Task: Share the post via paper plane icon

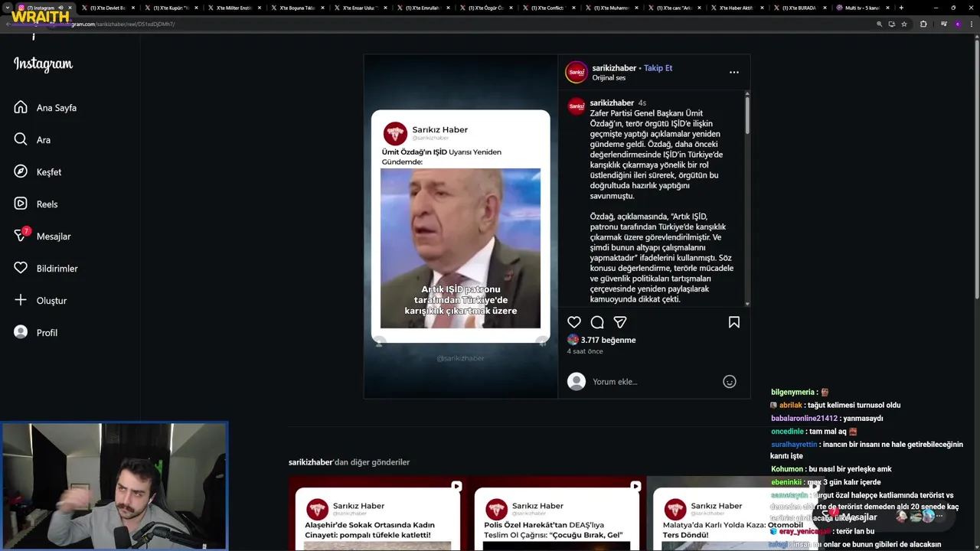Action: 620,322
